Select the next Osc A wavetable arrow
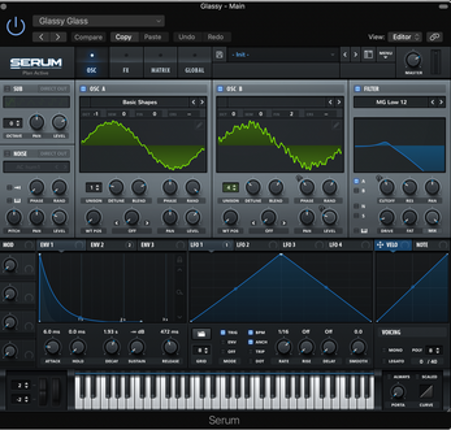This screenshot has width=451, height=430. click(x=202, y=102)
